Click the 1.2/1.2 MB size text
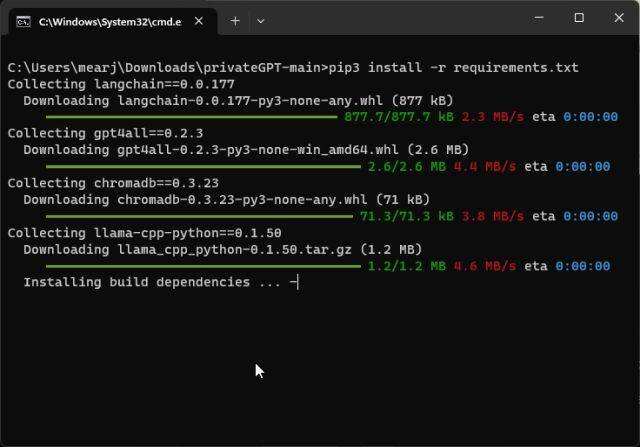640x447 pixels. pyautogui.click(x=407, y=266)
